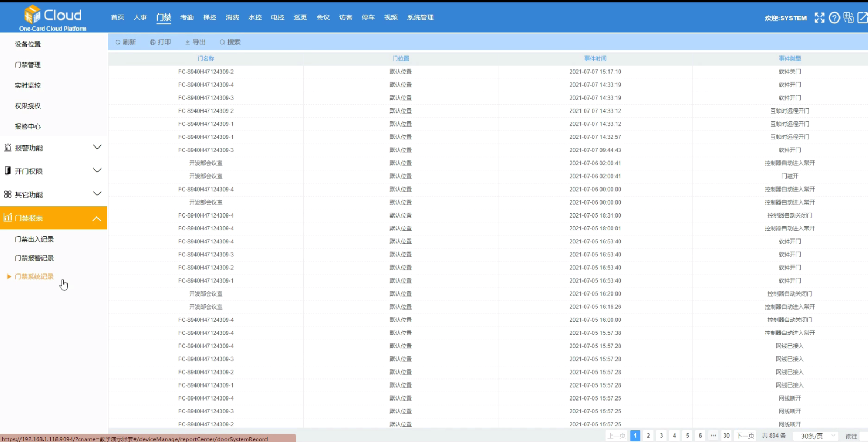Click the 刷新 refresh icon in toolbar
This screenshot has width=868, height=442.
coord(118,42)
